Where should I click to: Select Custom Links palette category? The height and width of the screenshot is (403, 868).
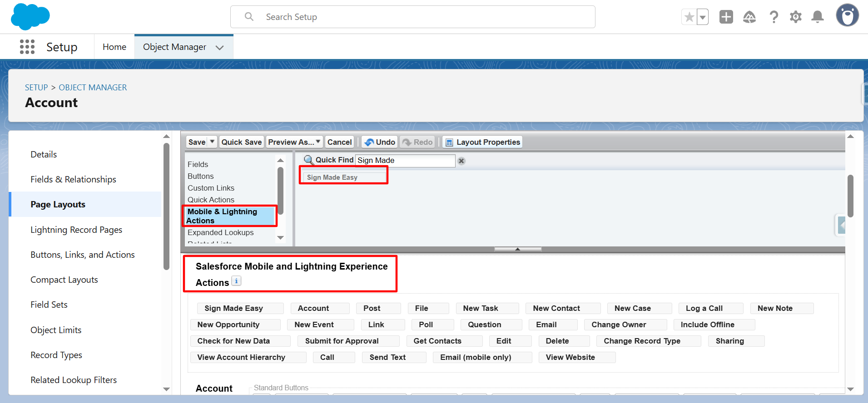211,188
